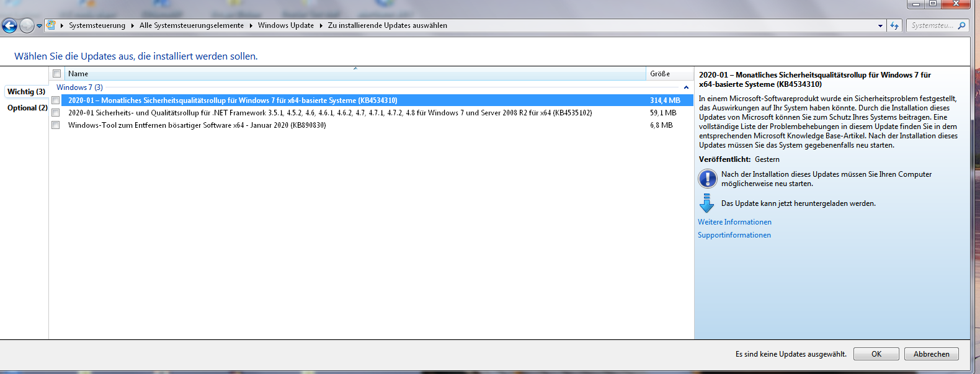The height and width of the screenshot is (374, 980).
Task: Expand arrow after Windows Update breadcrumb
Action: 321,25
